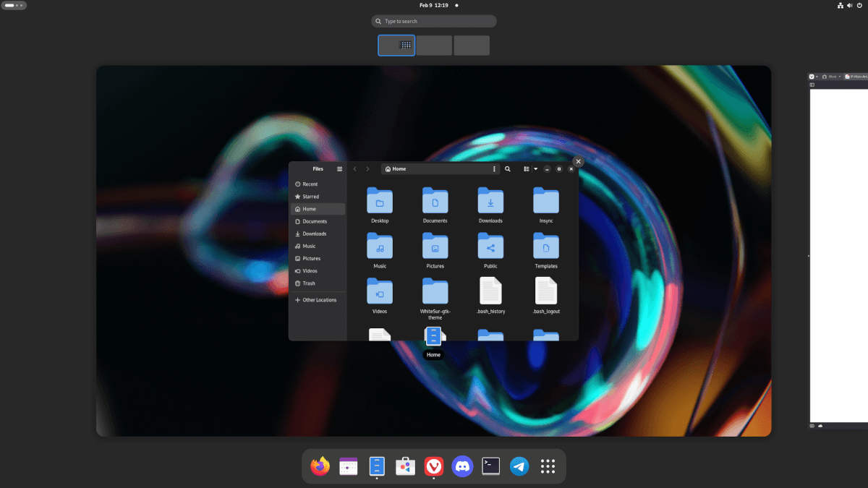Click Other Locations in the sidebar
The width and height of the screenshot is (868, 488).
click(x=317, y=299)
